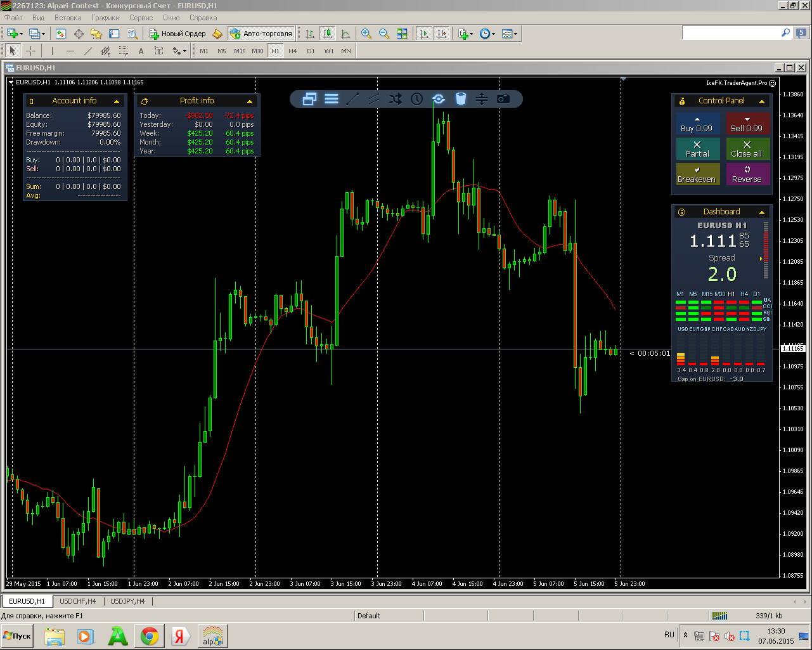Click the Новый Ордер button
This screenshot has width=812, height=650.
pyautogui.click(x=177, y=34)
